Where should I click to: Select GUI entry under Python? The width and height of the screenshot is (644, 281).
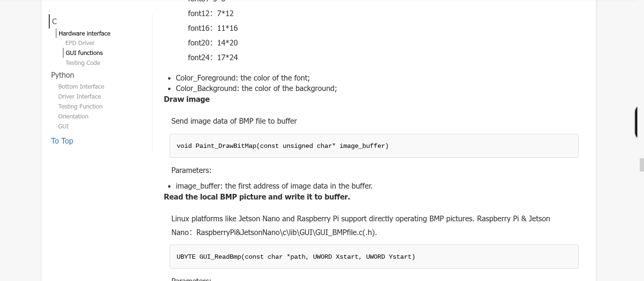click(x=63, y=127)
